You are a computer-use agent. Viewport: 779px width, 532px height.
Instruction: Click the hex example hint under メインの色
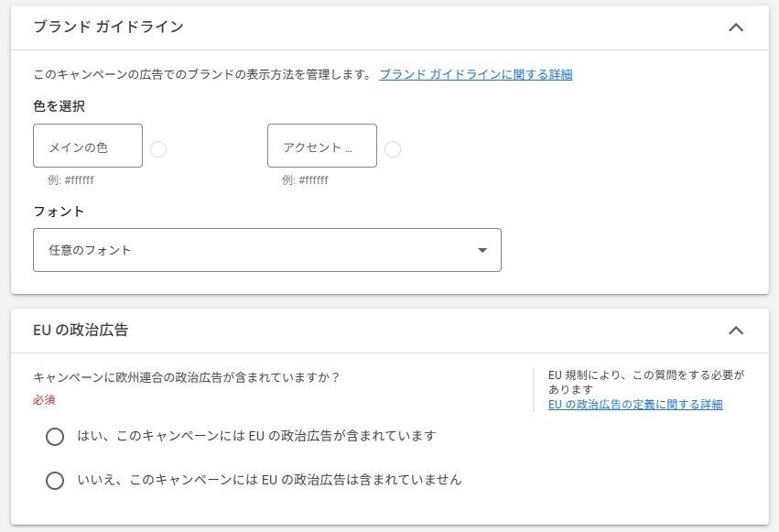click(x=70, y=180)
